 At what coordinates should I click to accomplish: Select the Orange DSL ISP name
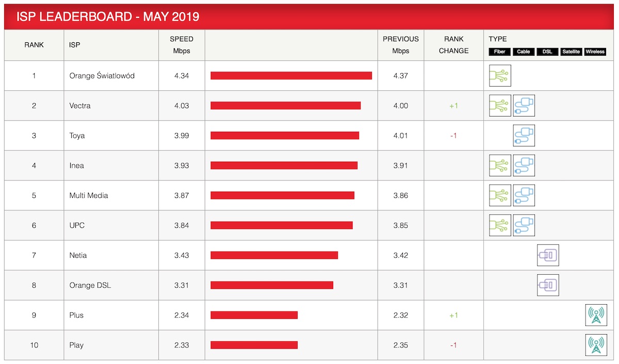pos(90,285)
